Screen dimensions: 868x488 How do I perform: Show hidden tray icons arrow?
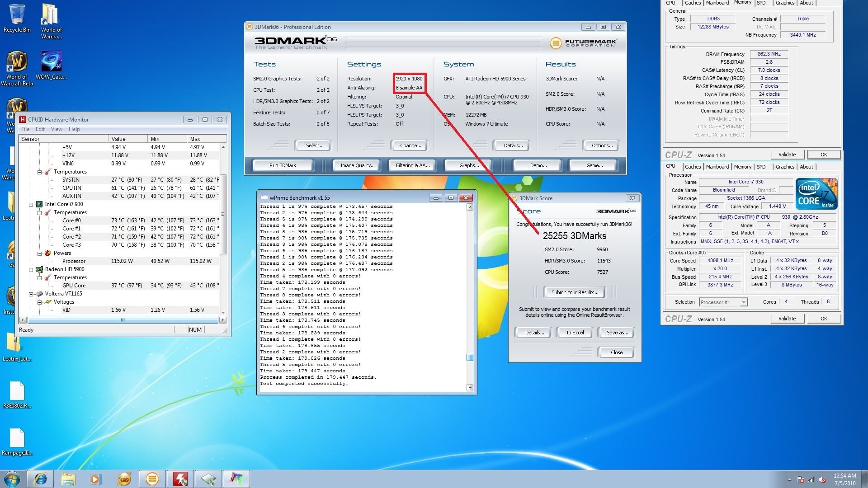point(789,479)
